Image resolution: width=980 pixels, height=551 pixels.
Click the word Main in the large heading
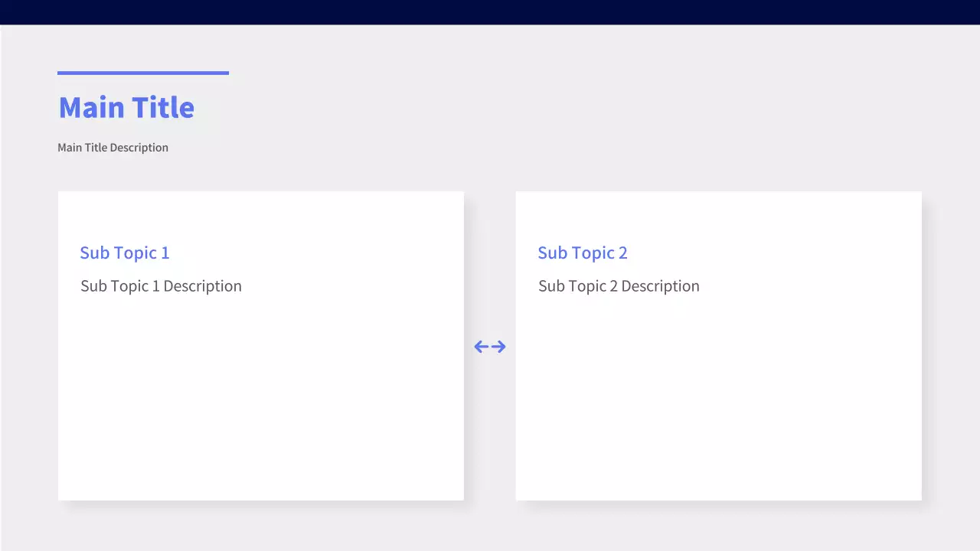coord(91,107)
